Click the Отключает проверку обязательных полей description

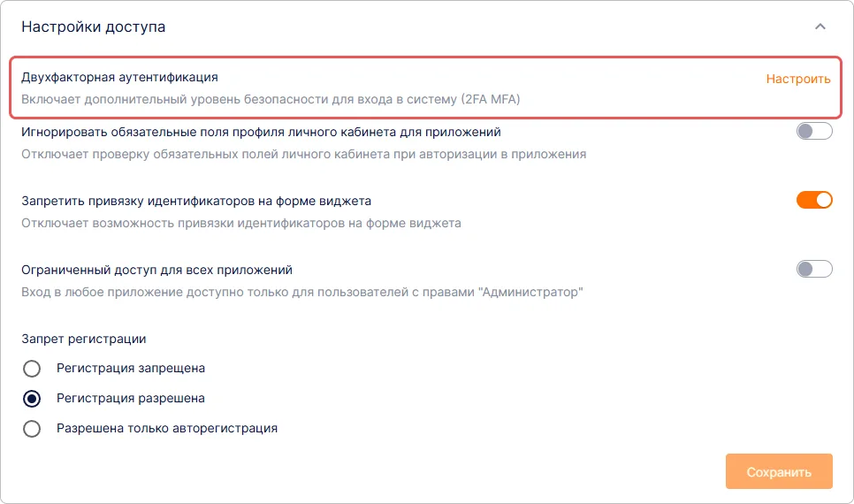(x=303, y=154)
